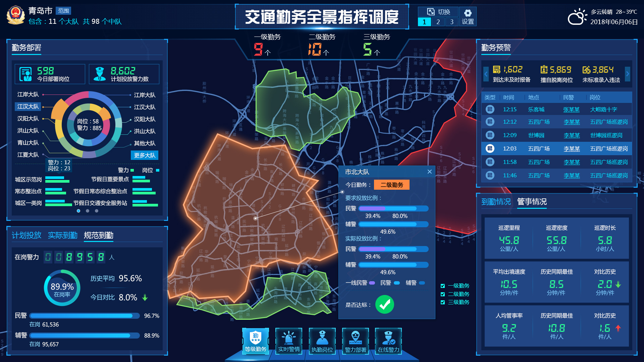Close the 市北大队 popup
The width and height of the screenshot is (644, 362).
[429, 172]
